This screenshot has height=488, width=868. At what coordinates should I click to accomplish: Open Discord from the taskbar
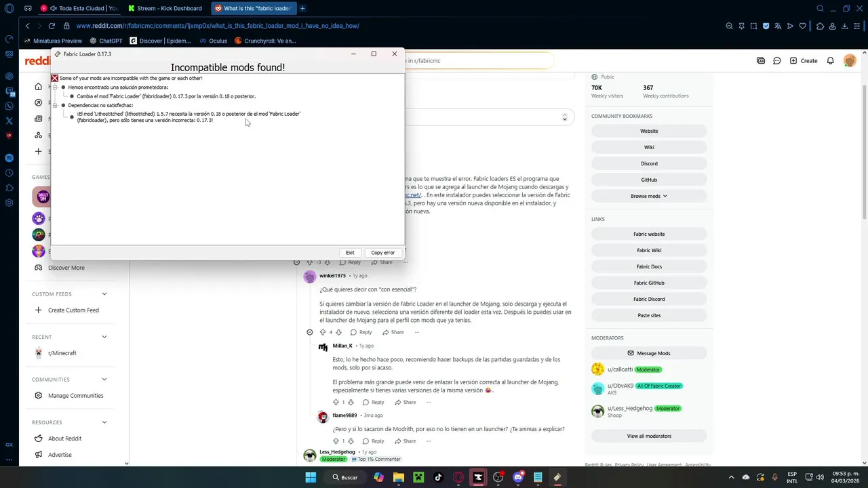(x=518, y=477)
